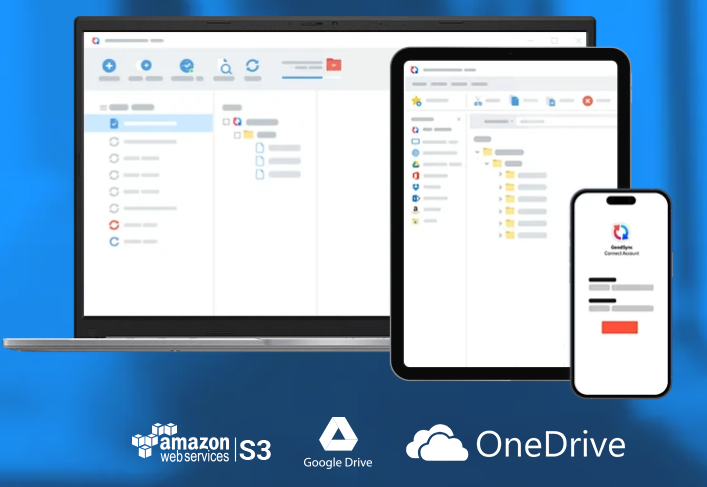
Task: Click the scissors Cut icon on the tablet
Action: 478,101
